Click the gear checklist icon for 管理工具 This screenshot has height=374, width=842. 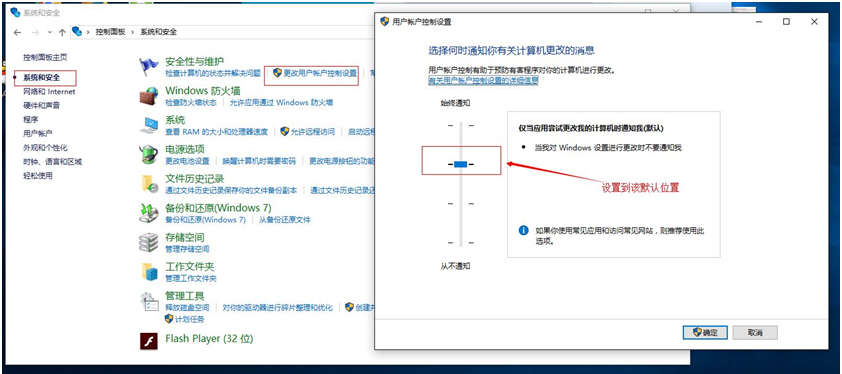click(149, 302)
